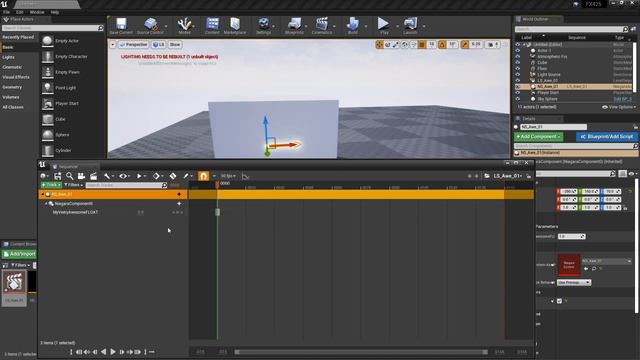
Task: Click the Sequencer play forward control
Action: coord(113,351)
